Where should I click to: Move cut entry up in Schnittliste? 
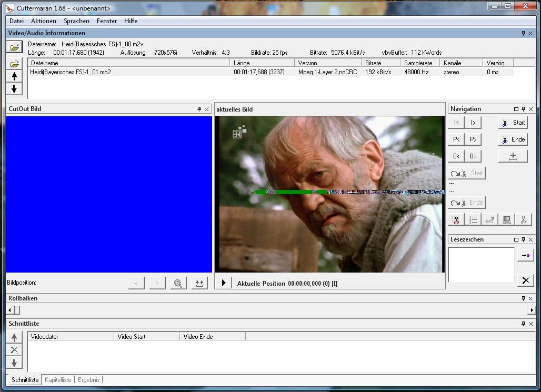[14, 337]
